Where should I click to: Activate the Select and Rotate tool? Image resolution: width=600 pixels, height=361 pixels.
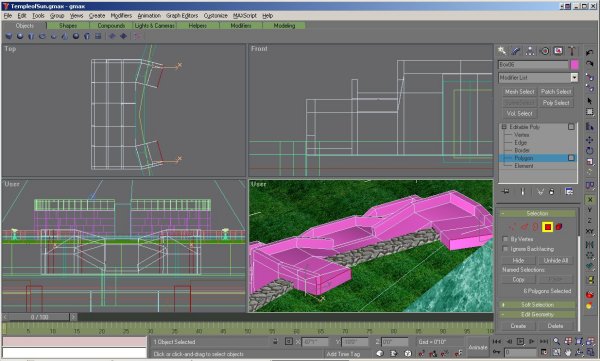(x=589, y=150)
